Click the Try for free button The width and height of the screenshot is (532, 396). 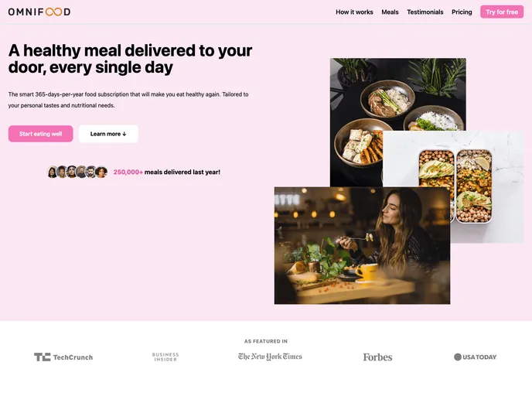[x=502, y=12]
